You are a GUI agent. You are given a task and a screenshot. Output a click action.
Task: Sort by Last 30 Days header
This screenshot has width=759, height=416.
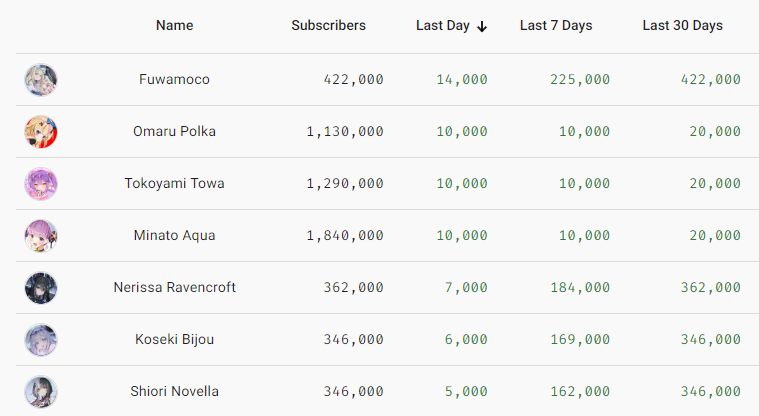(682, 26)
